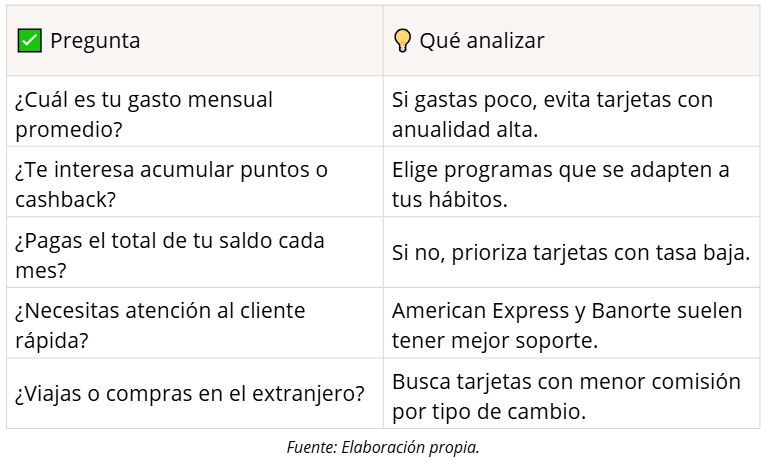Click the advice about anualidad alta
The height and width of the screenshot is (464, 769).
552,114
